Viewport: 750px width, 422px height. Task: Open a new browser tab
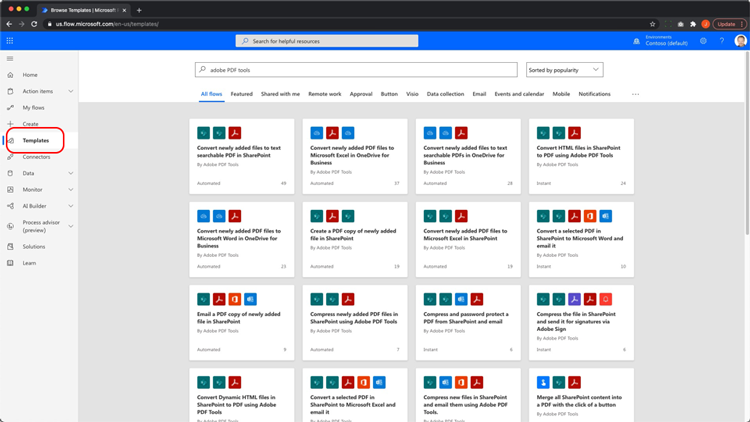pos(139,10)
